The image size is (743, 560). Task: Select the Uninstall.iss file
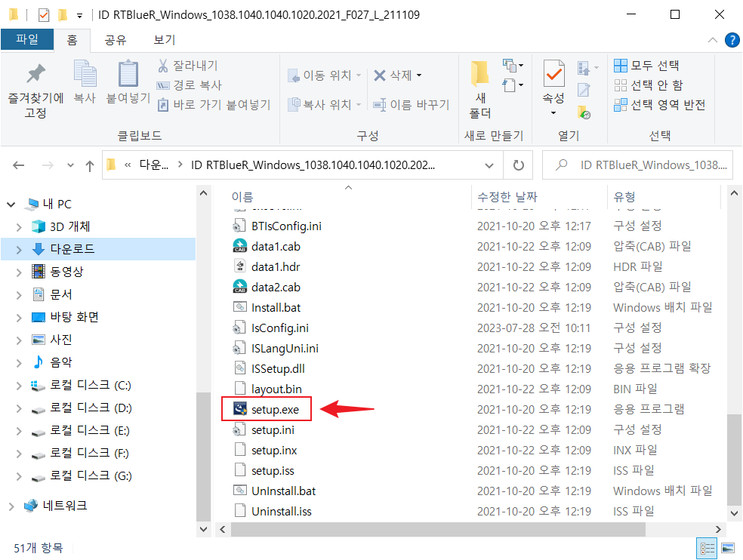click(x=282, y=511)
